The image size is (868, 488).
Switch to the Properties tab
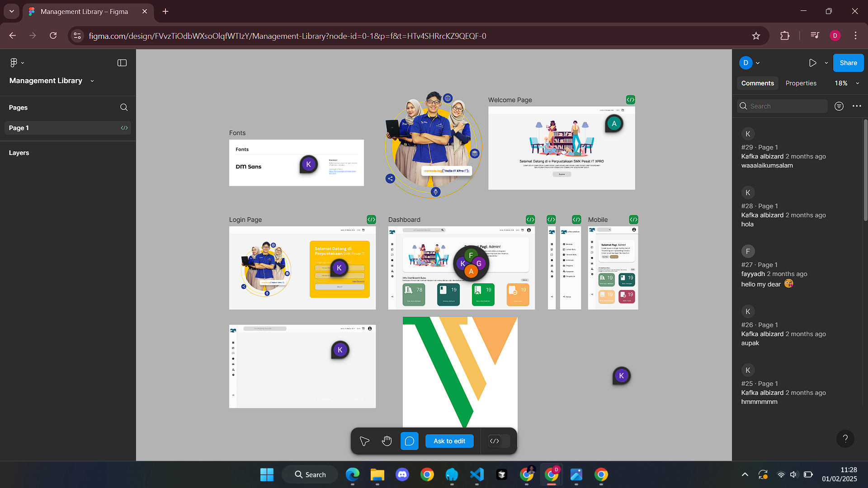click(801, 83)
